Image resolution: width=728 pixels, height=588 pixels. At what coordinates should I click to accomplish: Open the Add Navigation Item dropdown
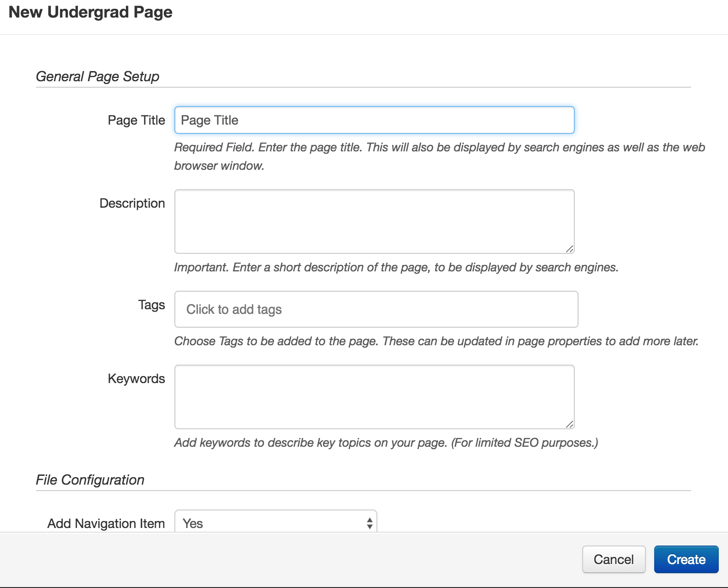275,523
